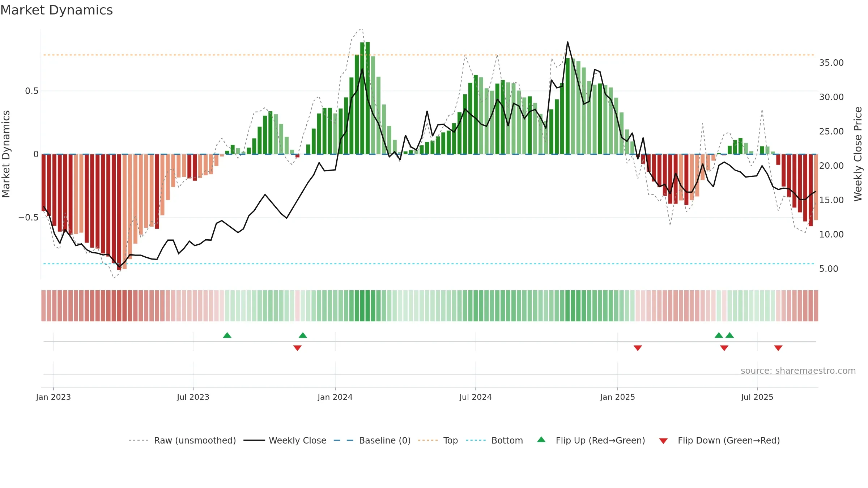The height and width of the screenshot is (488, 868).
Task: Select the Flip Up marker before Jan 2024
Action: click(303, 335)
